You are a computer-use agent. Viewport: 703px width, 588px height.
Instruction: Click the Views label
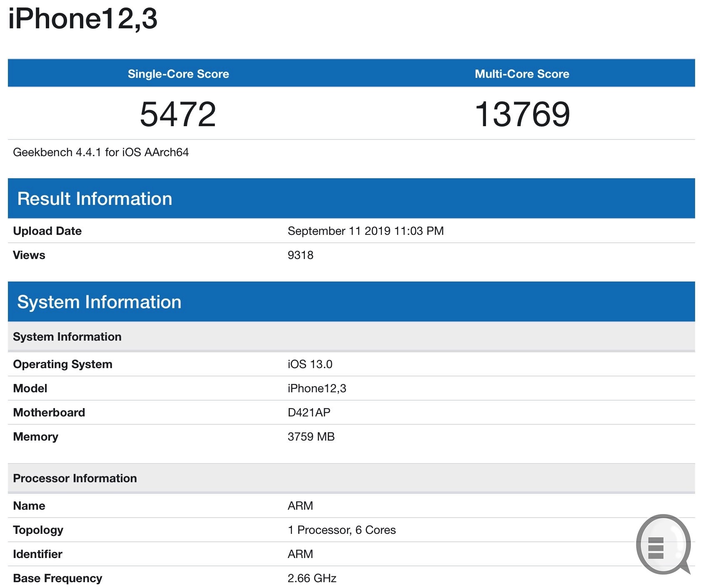(29, 255)
